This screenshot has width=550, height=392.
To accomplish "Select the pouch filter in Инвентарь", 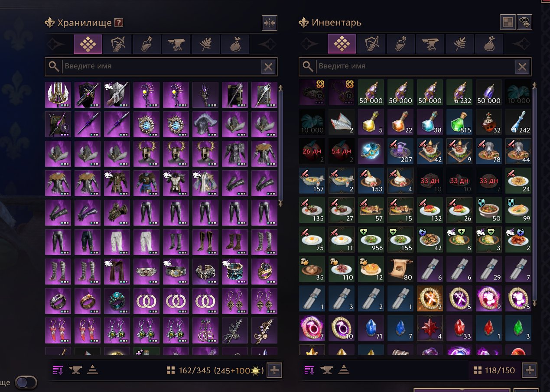I will coord(489,44).
